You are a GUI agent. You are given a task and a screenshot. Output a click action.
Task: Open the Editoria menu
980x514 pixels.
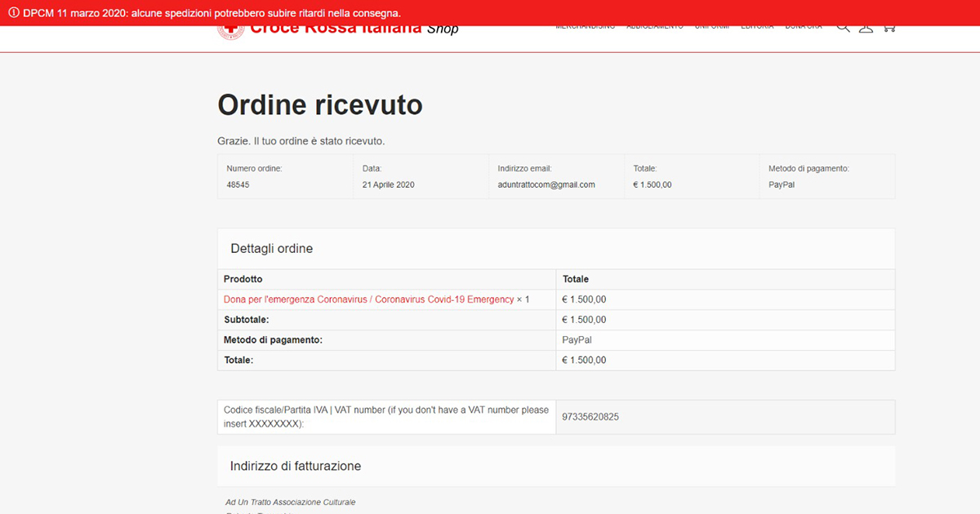757,28
